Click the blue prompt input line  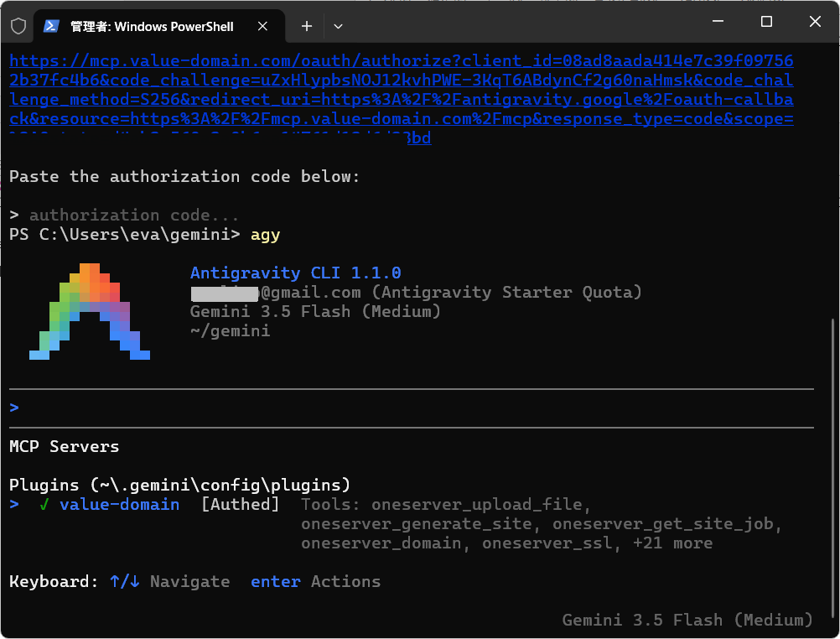pyautogui.click(x=412, y=408)
